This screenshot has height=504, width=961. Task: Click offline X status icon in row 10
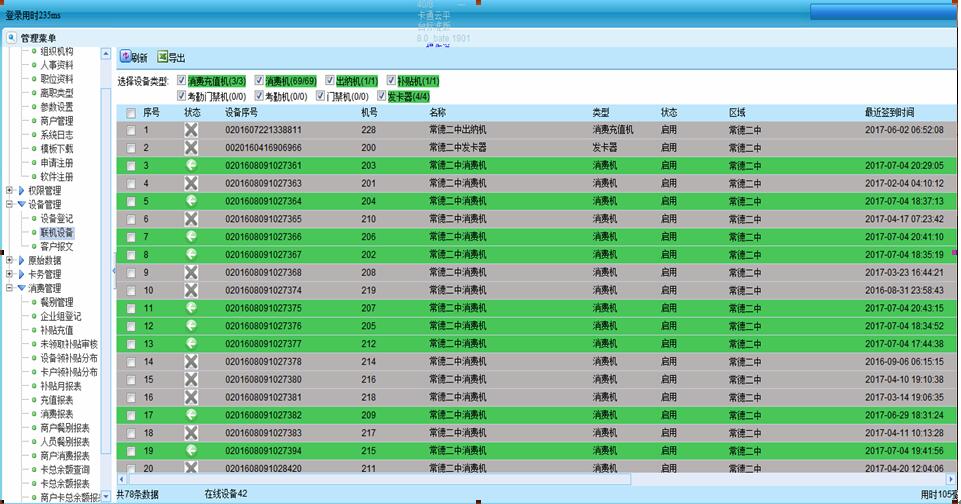191,289
